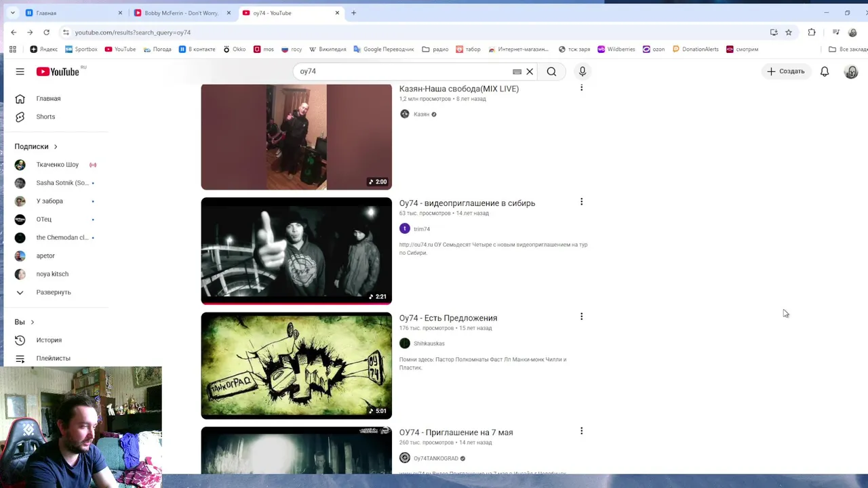Open more options for Приглашение на 7 мая
868x488 pixels.
[581, 431]
